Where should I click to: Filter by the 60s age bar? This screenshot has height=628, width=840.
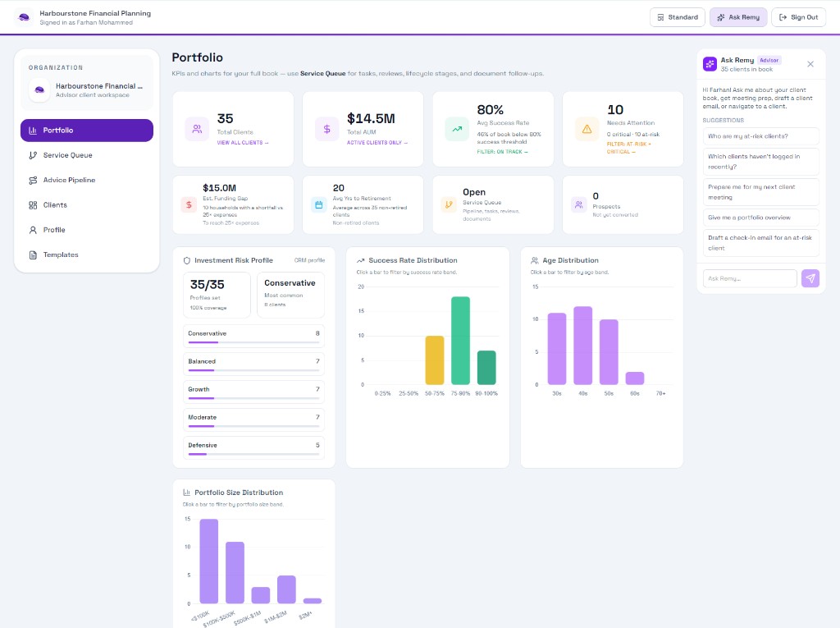pos(635,378)
